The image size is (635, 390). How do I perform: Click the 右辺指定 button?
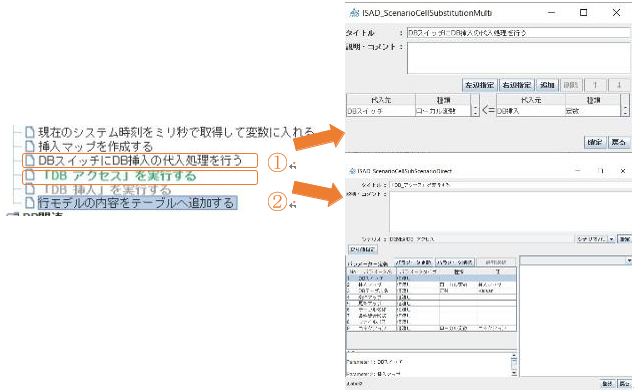[x=517, y=85]
